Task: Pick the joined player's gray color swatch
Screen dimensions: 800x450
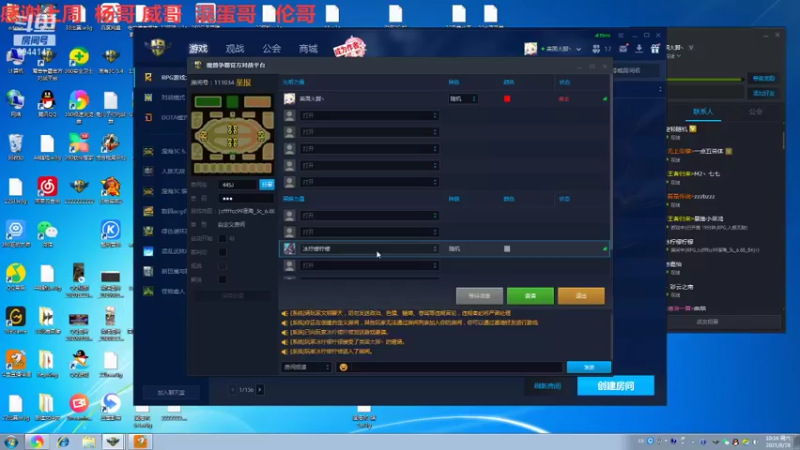Action: tap(507, 248)
